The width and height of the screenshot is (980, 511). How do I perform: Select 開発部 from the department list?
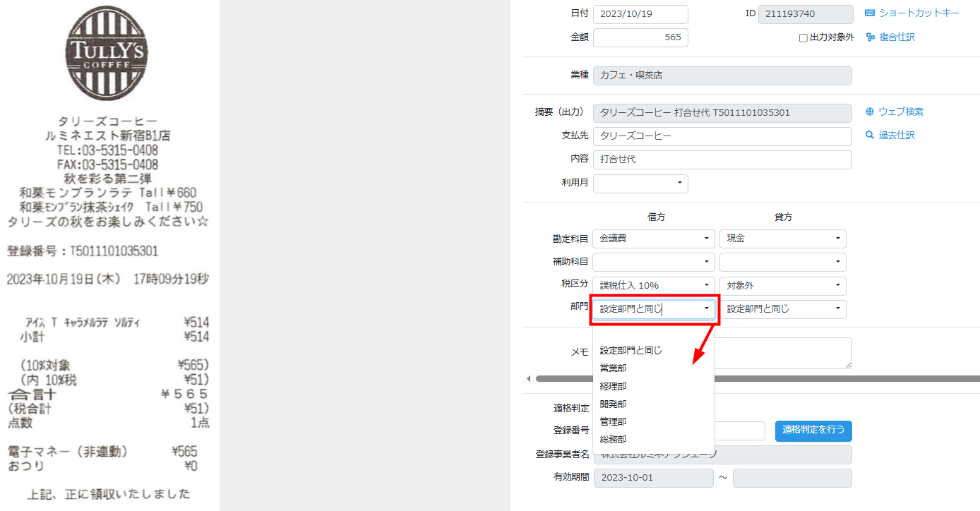click(x=654, y=404)
